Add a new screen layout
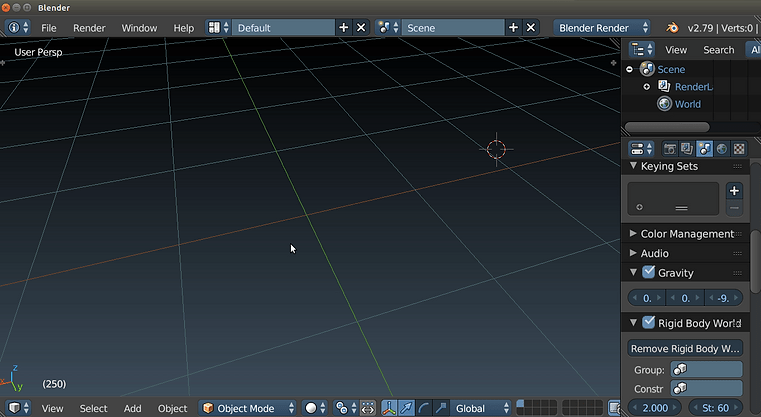Image resolution: width=761 pixels, height=417 pixels. [344, 28]
